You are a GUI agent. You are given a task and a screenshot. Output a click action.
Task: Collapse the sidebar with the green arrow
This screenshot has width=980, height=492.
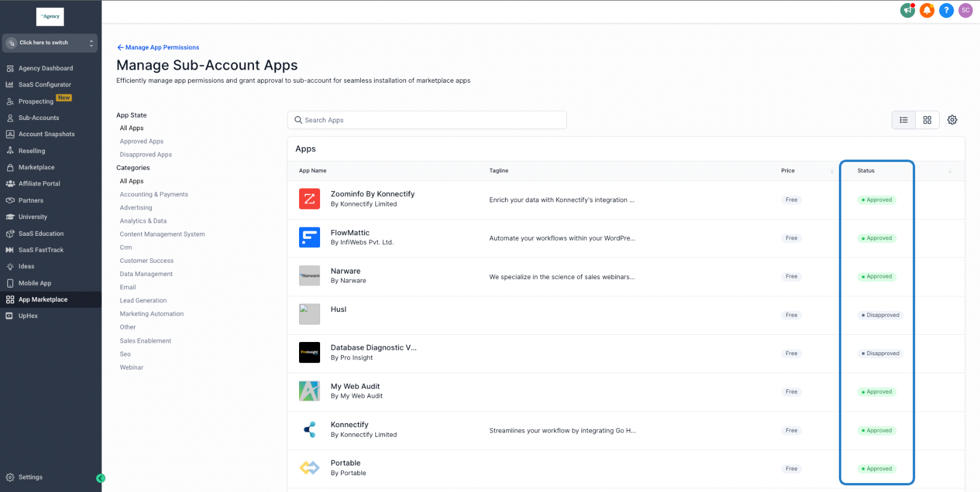coord(101,478)
